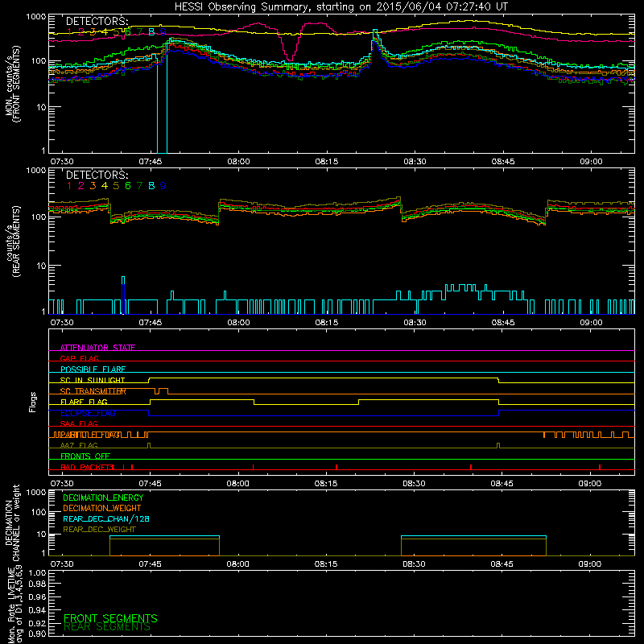Click the vertical Flags axis label
Image resolution: width=644 pixels, height=644 pixels.
tap(33, 402)
